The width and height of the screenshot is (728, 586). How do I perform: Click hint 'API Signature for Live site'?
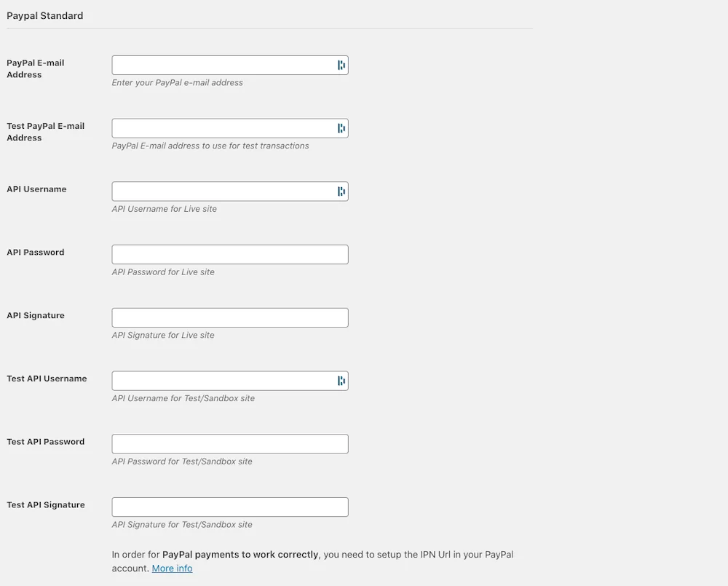click(163, 336)
